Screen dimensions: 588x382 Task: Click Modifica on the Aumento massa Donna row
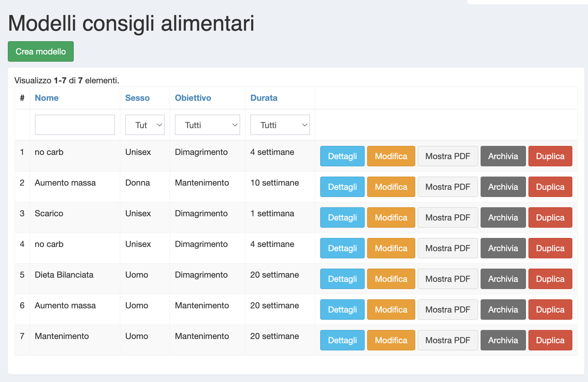tap(391, 187)
